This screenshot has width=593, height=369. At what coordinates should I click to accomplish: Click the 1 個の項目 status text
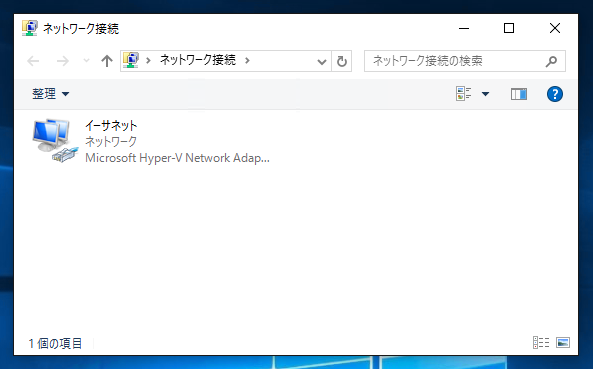[55, 343]
